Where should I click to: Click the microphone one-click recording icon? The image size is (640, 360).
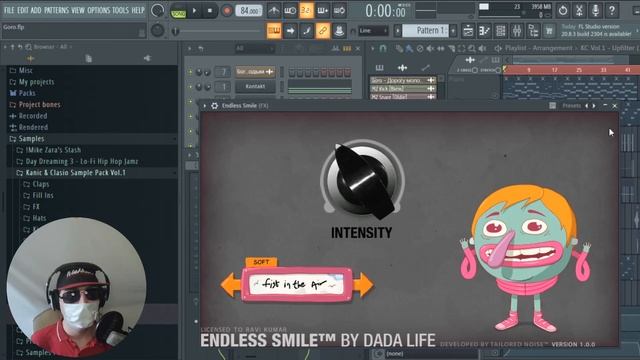click(596, 11)
